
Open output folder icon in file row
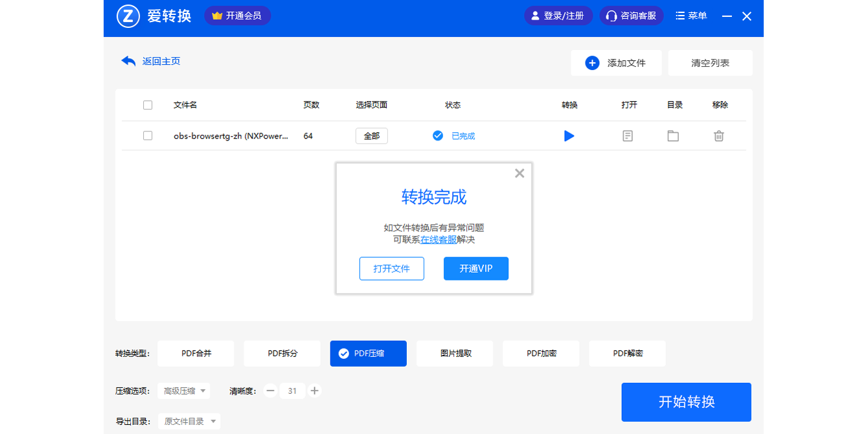(x=673, y=136)
